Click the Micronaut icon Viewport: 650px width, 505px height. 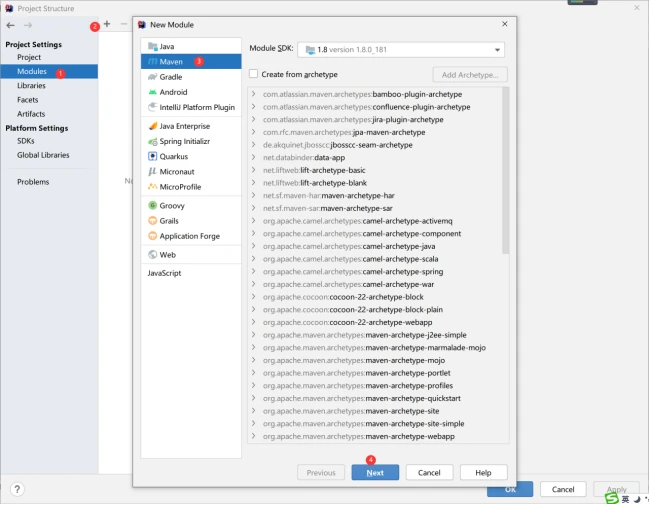[153, 172]
